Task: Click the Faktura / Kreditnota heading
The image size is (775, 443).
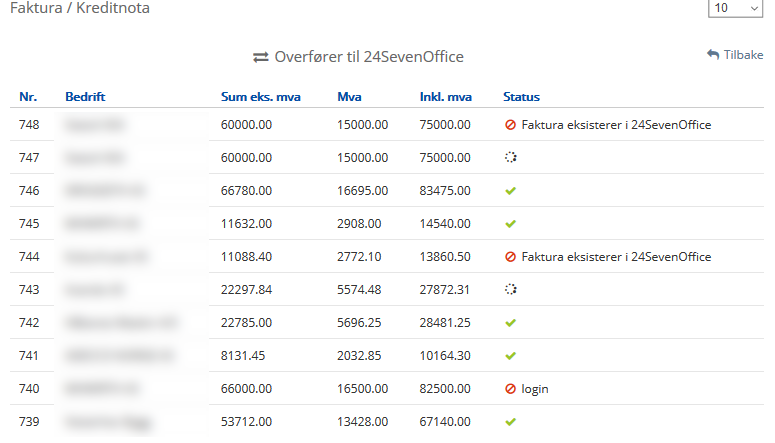Action: pyautogui.click(x=82, y=9)
